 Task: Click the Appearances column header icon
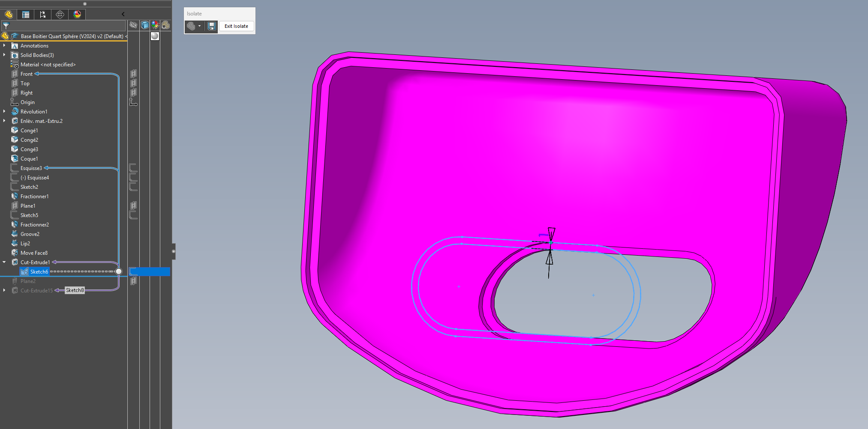pos(155,25)
